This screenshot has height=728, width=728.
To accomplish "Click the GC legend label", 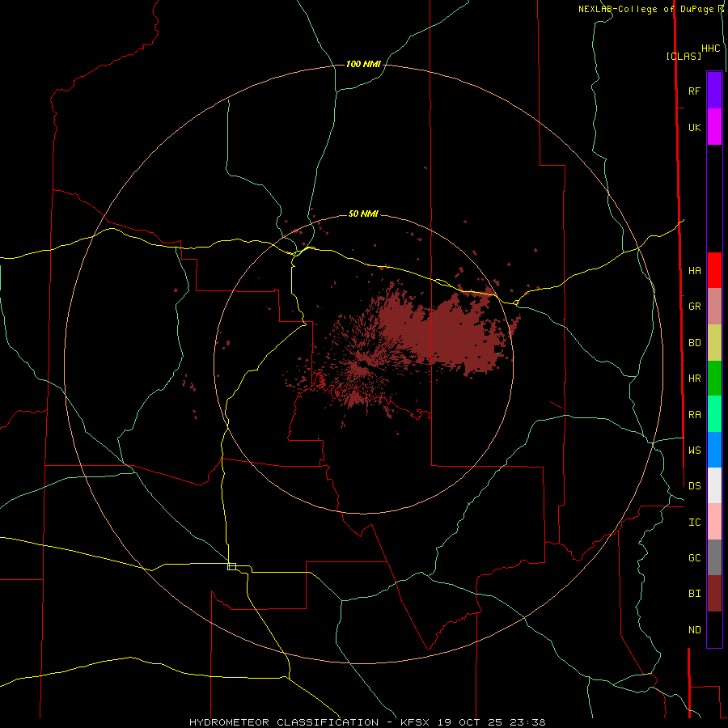I will [694, 558].
